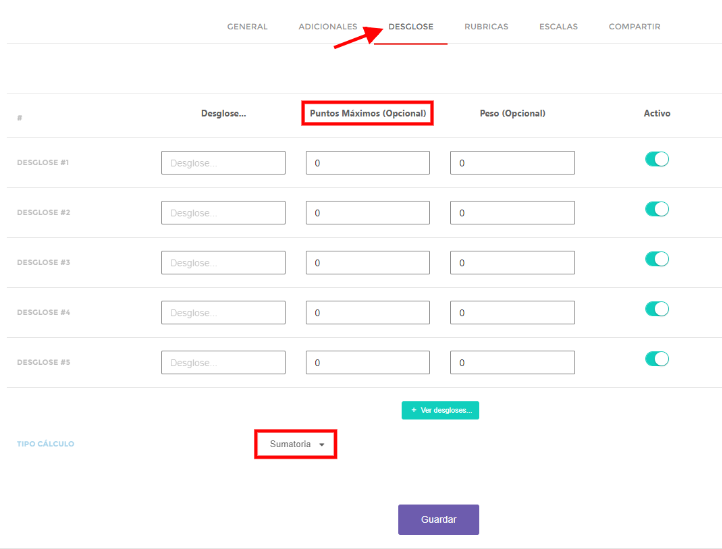Click the Desglose name field in row #4
Viewport: 722px width, 549px height.
point(223,313)
